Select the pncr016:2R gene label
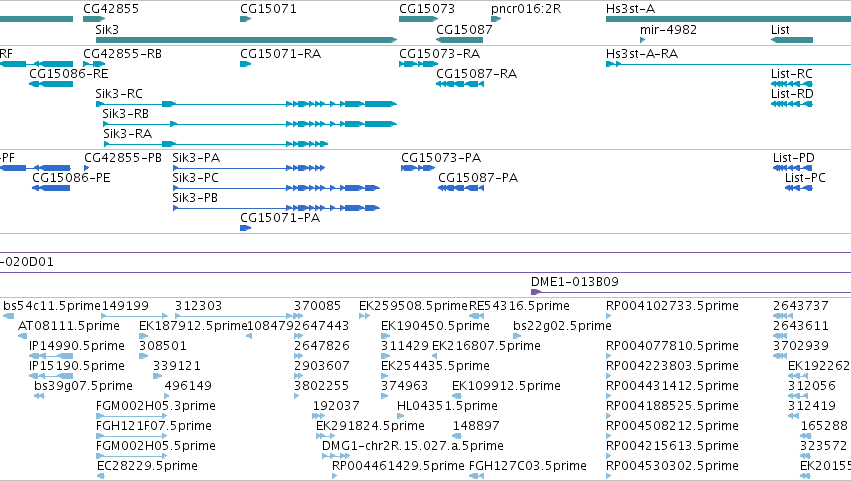 coord(526,9)
